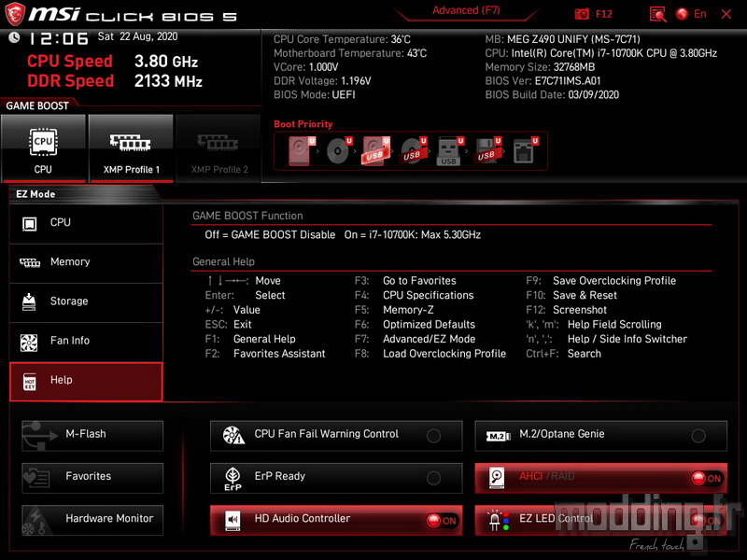Image resolution: width=747 pixels, height=560 pixels.
Task: Toggle GAME BOOST CPU button
Action: coord(43,148)
